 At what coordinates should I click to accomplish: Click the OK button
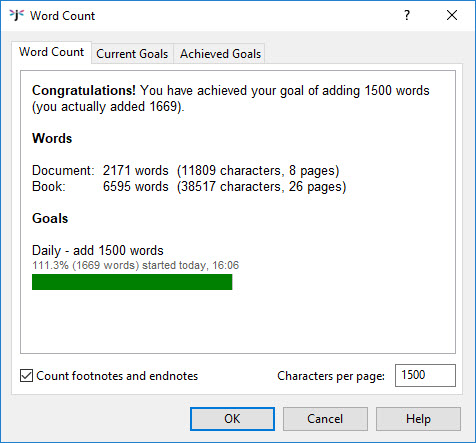[232, 419]
